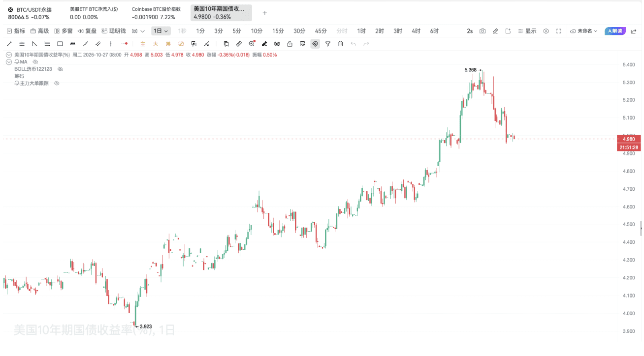This screenshot has width=644, height=356.
Task: Enter fullscreen chart mode
Action: (x=559, y=31)
